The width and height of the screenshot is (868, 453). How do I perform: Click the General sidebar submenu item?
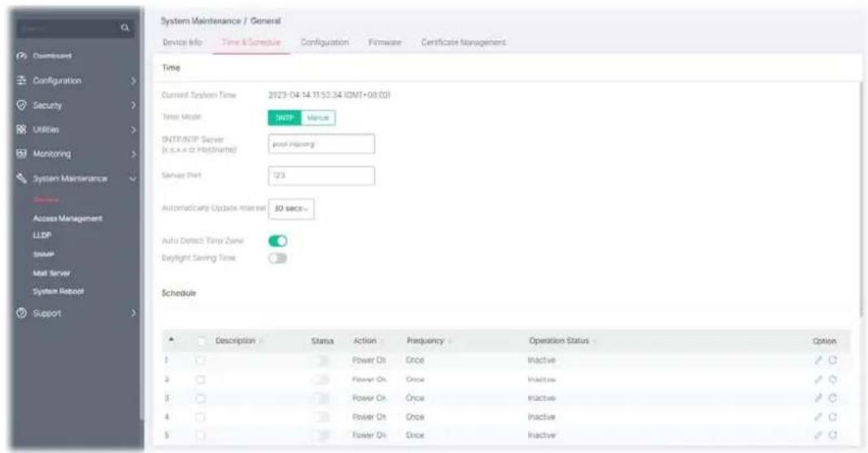[x=46, y=200]
